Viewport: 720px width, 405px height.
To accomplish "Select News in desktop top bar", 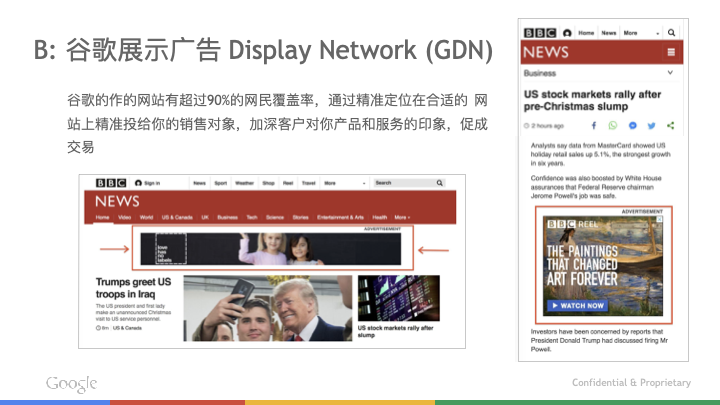I will click(x=199, y=183).
